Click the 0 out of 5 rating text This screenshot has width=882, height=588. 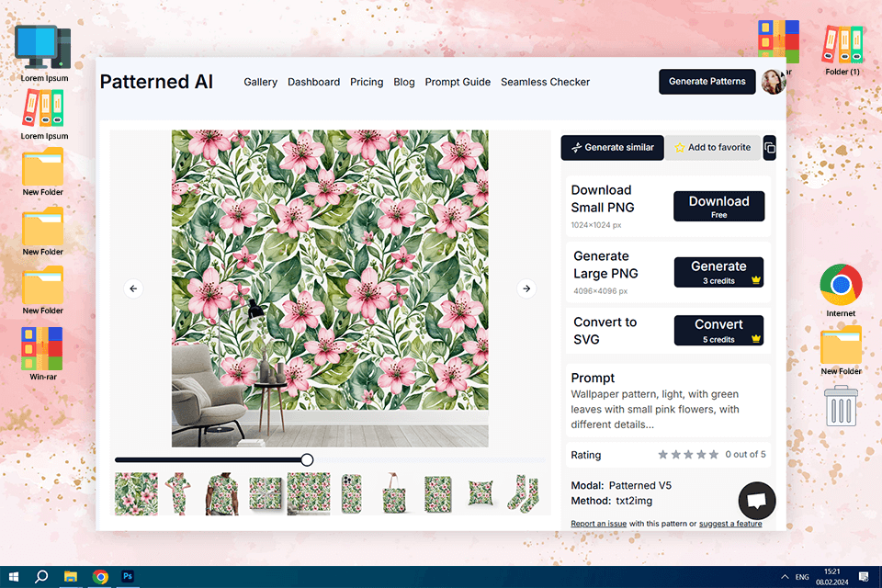click(745, 455)
